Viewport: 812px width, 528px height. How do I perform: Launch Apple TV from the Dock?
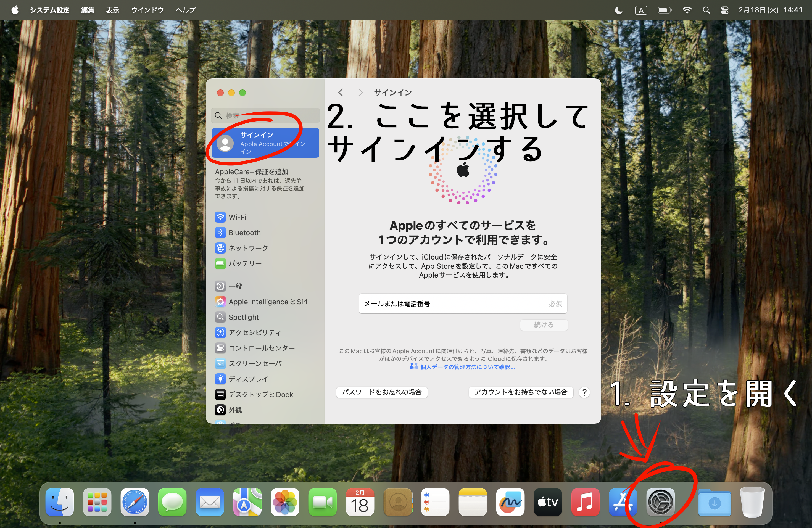548,502
